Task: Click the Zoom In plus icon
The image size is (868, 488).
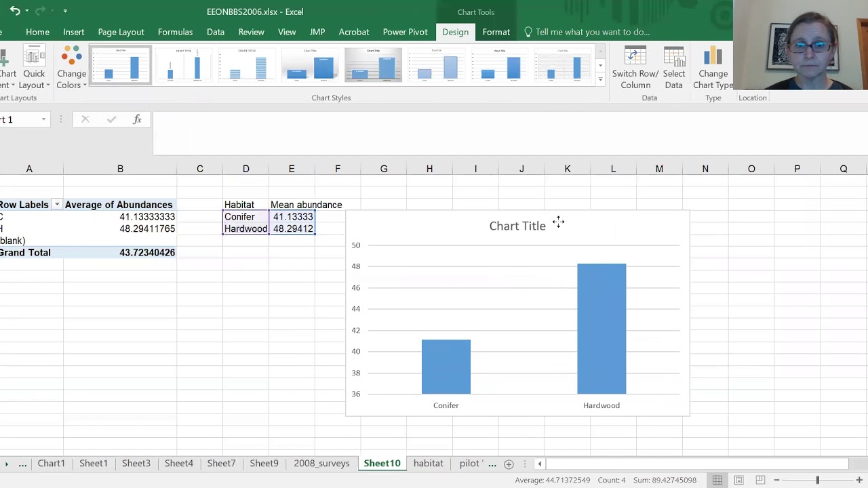Action: 859,480
